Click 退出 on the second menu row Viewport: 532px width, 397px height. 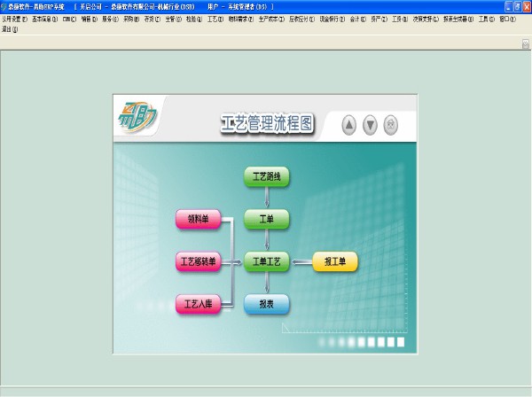10,28
